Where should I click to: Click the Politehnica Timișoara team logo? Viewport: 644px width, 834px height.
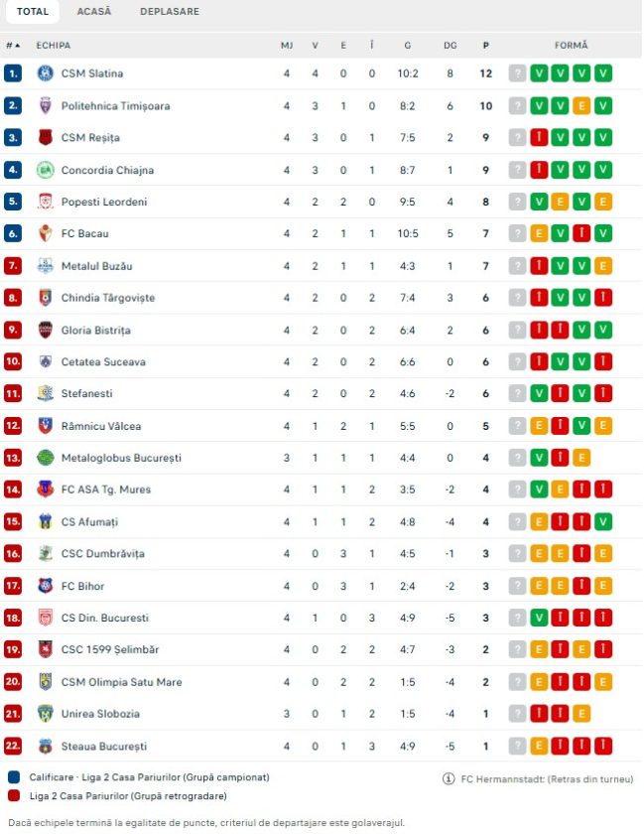click(46, 105)
